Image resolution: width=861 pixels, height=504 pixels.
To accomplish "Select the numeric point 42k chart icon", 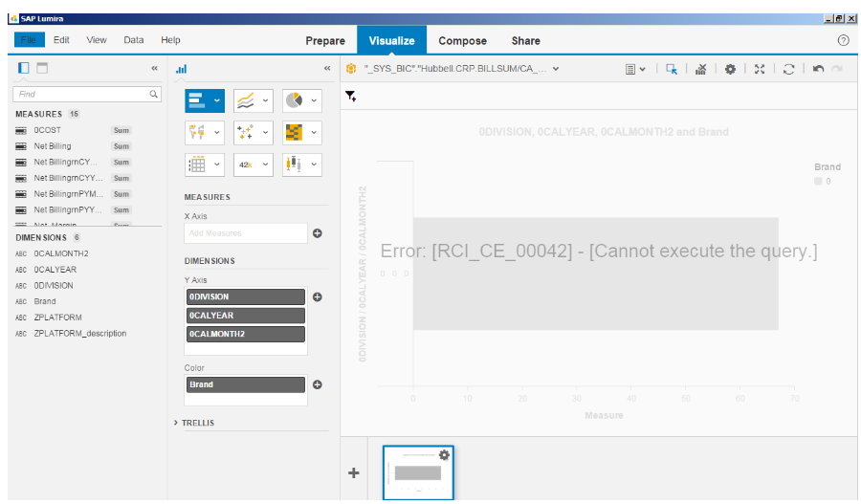I will (246, 164).
